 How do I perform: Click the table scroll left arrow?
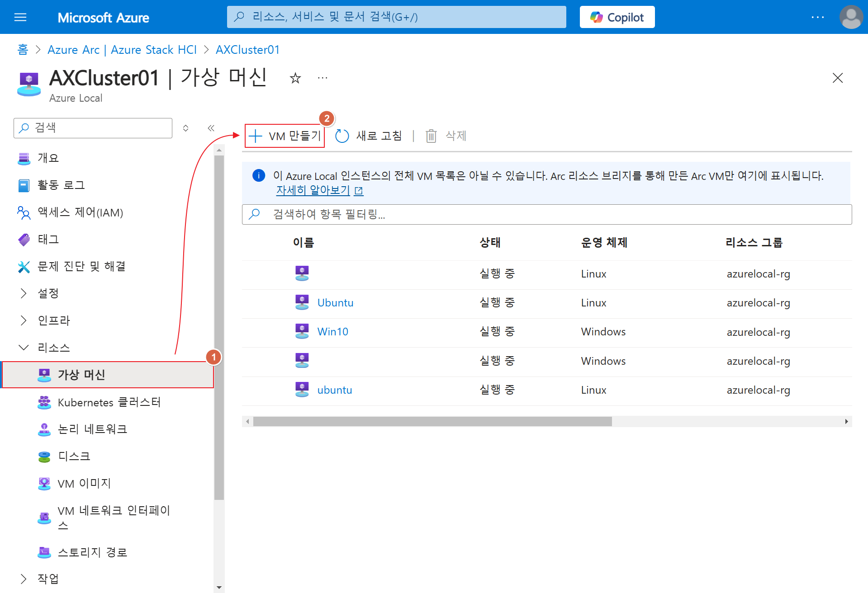(247, 422)
